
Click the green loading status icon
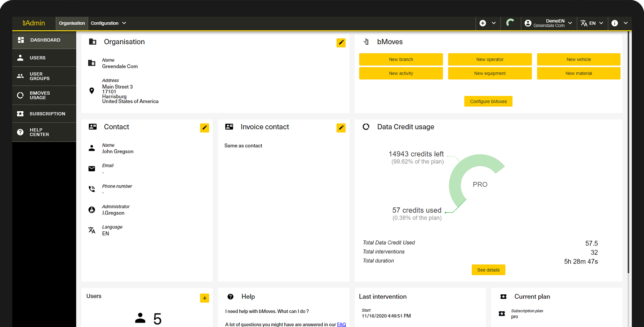pyautogui.click(x=510, y=23)
